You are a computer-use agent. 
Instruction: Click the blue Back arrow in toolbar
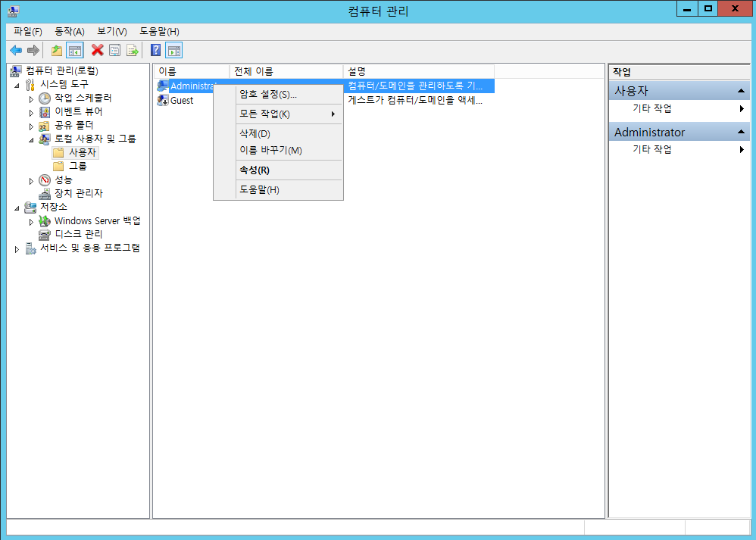point(15,51)
